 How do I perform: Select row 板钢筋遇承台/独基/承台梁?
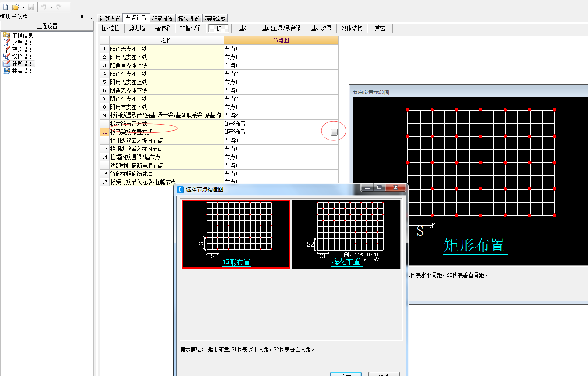tap(167, 115)
